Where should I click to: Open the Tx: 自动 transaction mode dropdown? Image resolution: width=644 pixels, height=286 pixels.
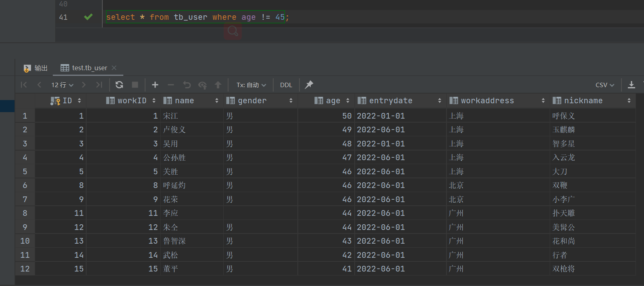pos(251,85)
